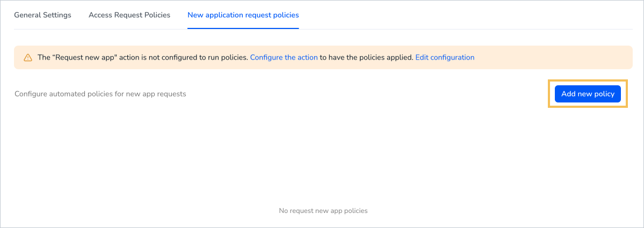
Task: Select New application request policies tab
Action: pyautogui.click(x=243, y=15)
